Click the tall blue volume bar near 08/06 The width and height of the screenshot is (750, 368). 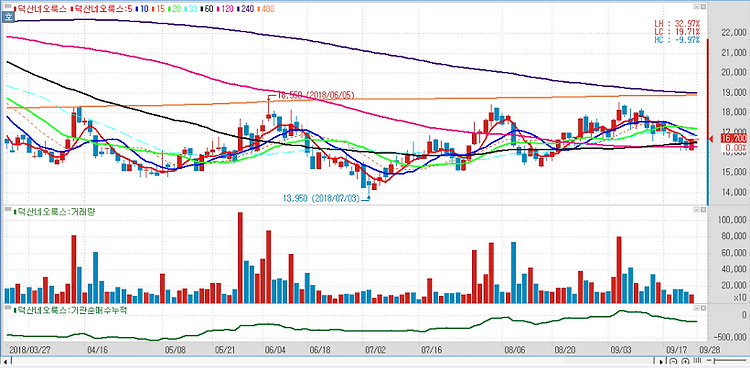point(513,272)
